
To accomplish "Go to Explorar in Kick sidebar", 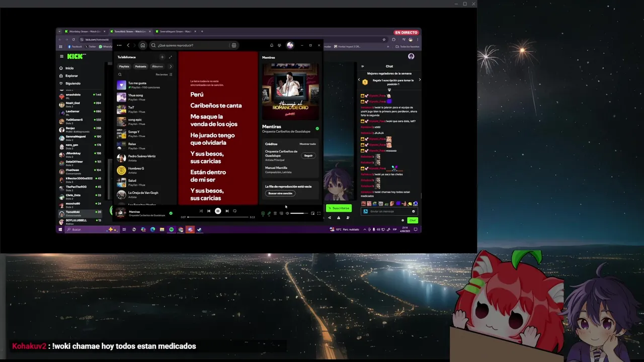I will coord(69,75).
